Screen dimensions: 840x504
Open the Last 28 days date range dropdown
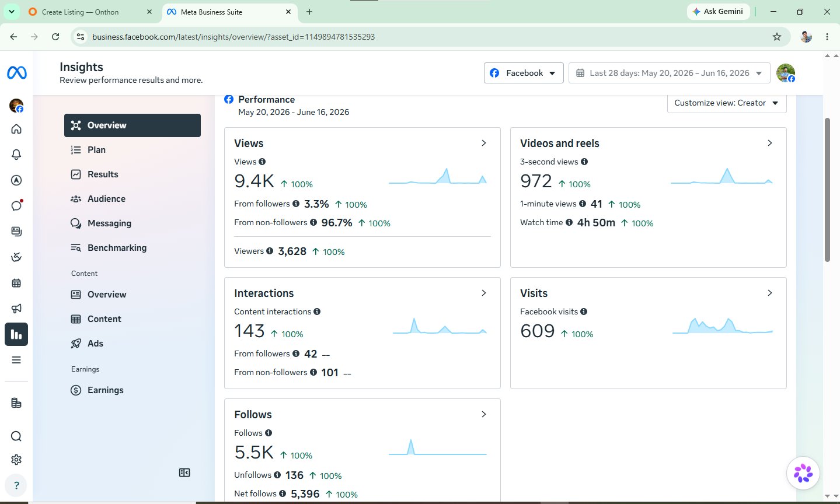pyautogui.click(x=669, y=73)
